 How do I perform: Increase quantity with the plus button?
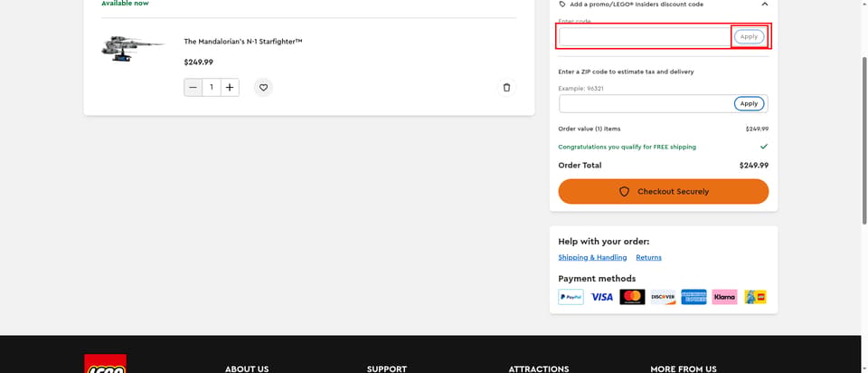click(230, 88)
